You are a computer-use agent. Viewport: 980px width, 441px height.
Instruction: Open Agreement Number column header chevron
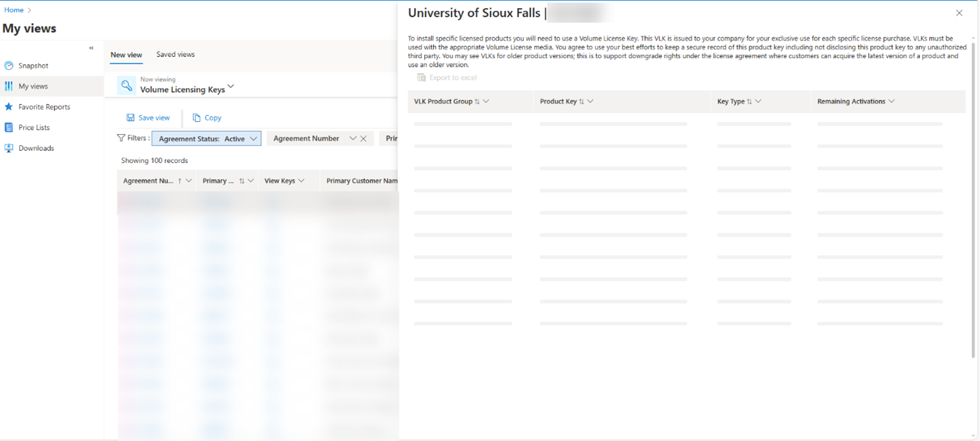click(189, 181)
